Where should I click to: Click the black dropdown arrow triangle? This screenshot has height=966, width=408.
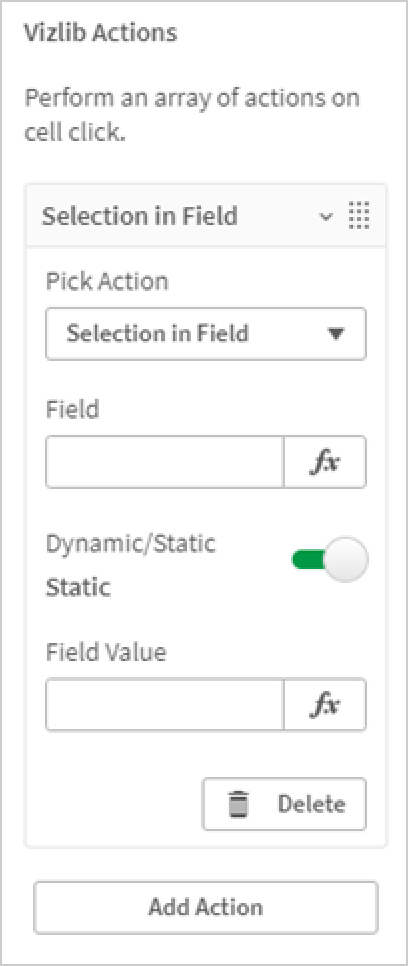point(335,334)
